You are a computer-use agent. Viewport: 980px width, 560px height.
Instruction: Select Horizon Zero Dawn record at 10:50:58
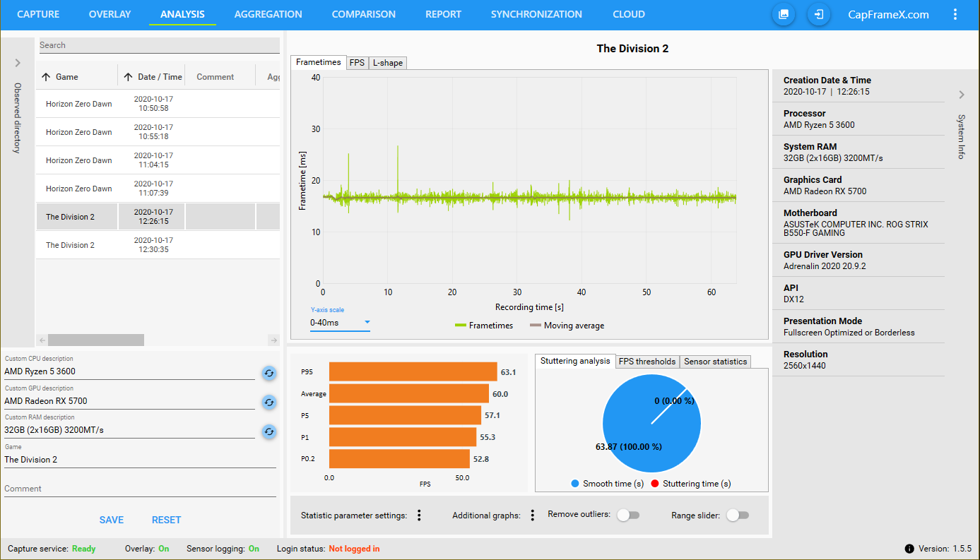coord(158,104)
